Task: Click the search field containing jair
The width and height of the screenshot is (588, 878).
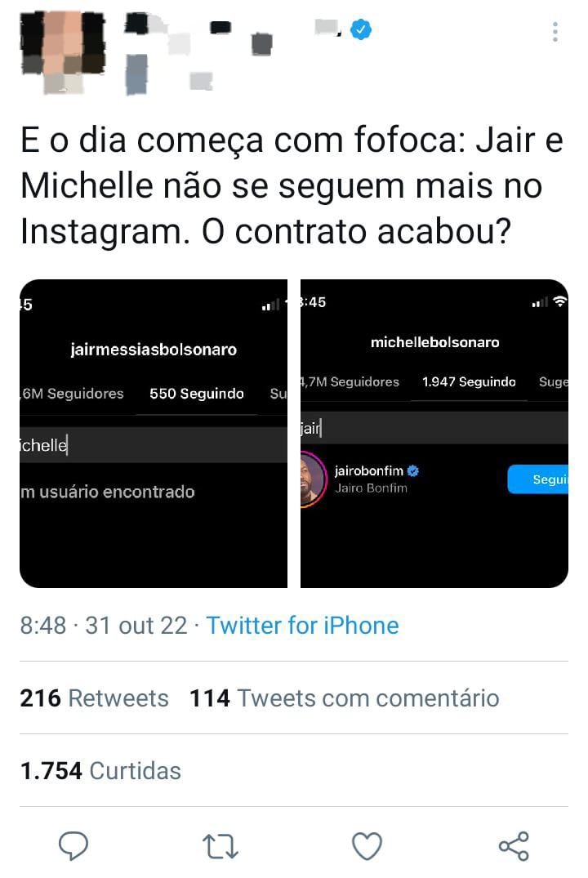Action: coord(434,428)
